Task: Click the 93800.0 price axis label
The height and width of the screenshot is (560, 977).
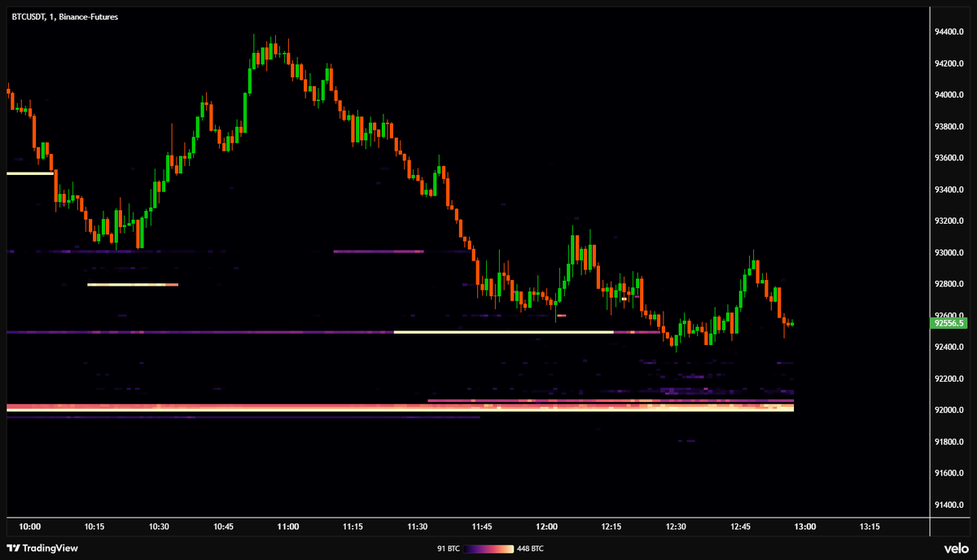Action: click(951, 127)
